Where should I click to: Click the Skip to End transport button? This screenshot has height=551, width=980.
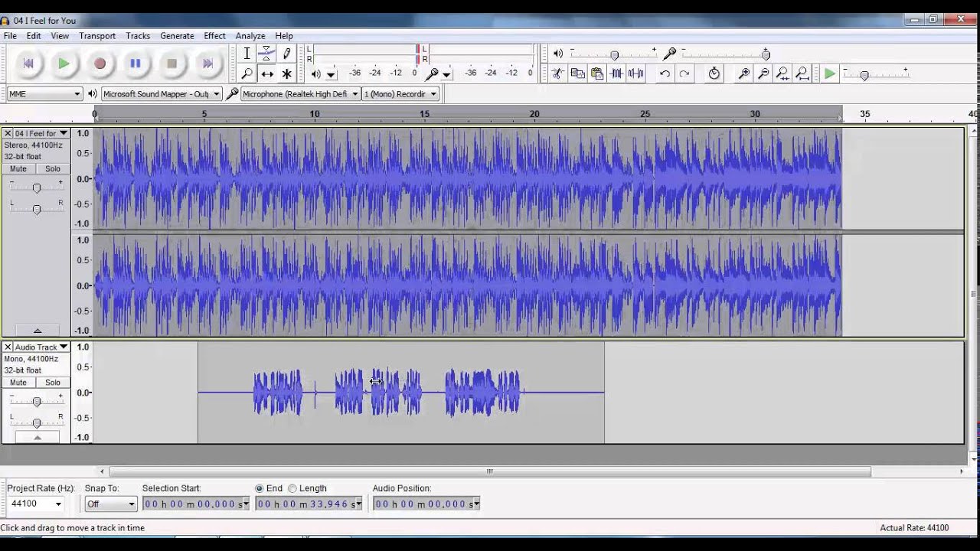[x=207, y=64]
